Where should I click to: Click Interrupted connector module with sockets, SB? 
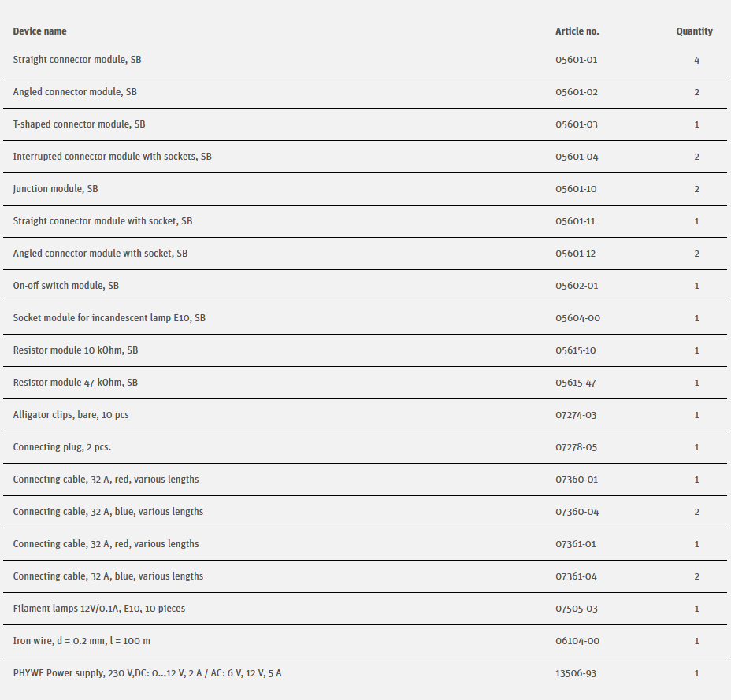(112, 157)
